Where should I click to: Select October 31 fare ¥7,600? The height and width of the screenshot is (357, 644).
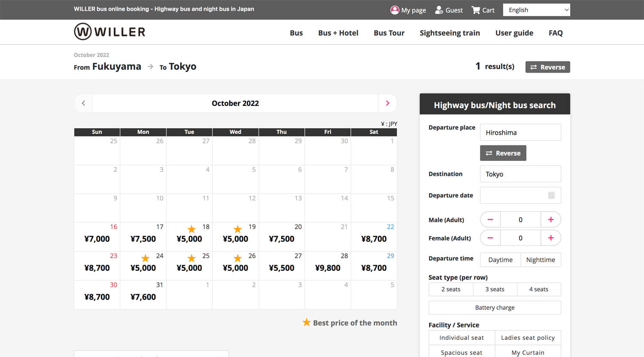[143, 297]
